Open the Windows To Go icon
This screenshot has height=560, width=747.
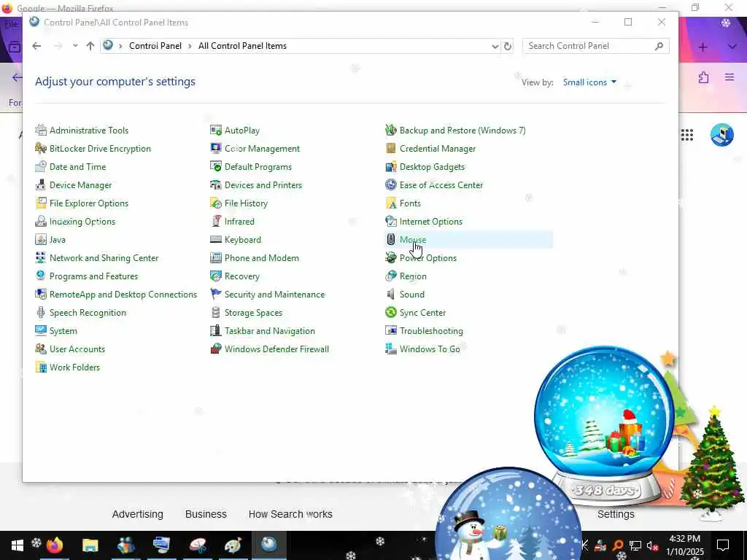[x=391, y=349]
